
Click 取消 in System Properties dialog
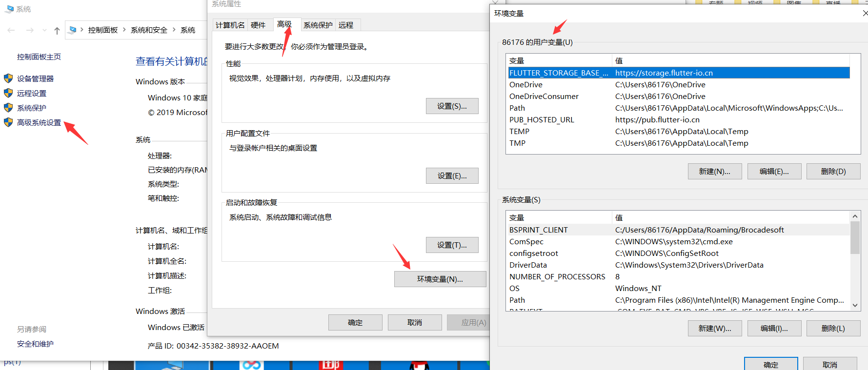[415, 322]
